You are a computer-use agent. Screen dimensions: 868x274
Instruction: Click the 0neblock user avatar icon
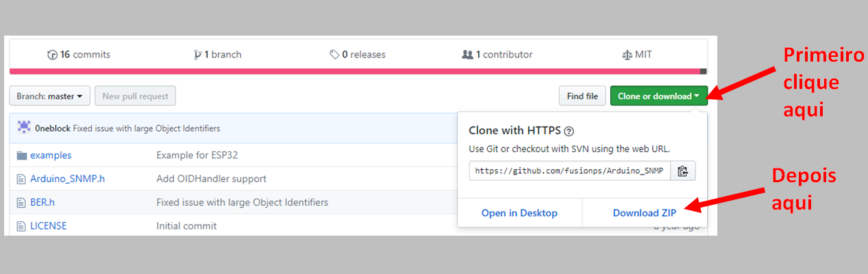[x=24, y=127]
